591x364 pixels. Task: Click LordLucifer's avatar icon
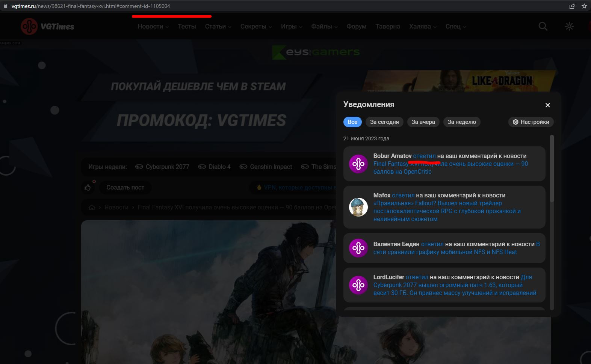(x=358, y=285)
